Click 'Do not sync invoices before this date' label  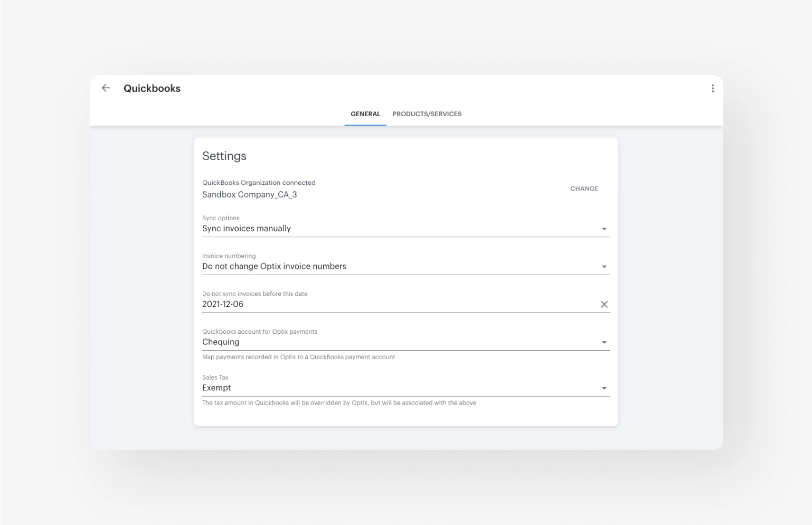click(254, 294)
